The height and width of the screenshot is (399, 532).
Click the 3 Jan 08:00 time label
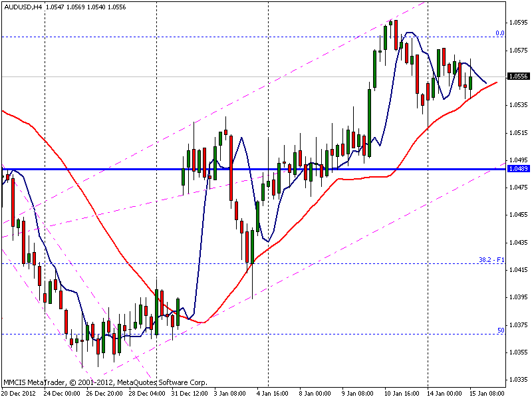point(229,393)
